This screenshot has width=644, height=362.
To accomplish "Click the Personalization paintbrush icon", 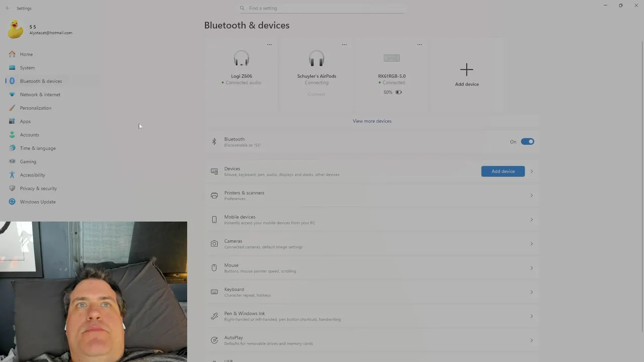I will 12,108.
